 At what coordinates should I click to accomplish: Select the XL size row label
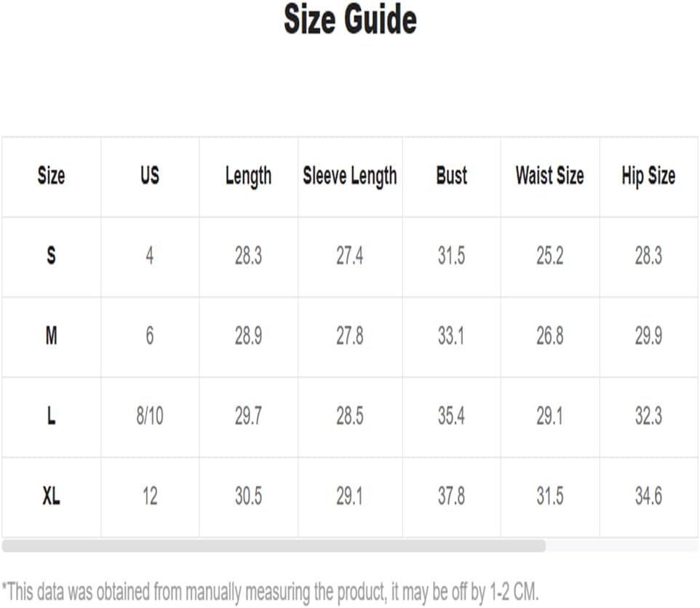[x=52, y=496]
